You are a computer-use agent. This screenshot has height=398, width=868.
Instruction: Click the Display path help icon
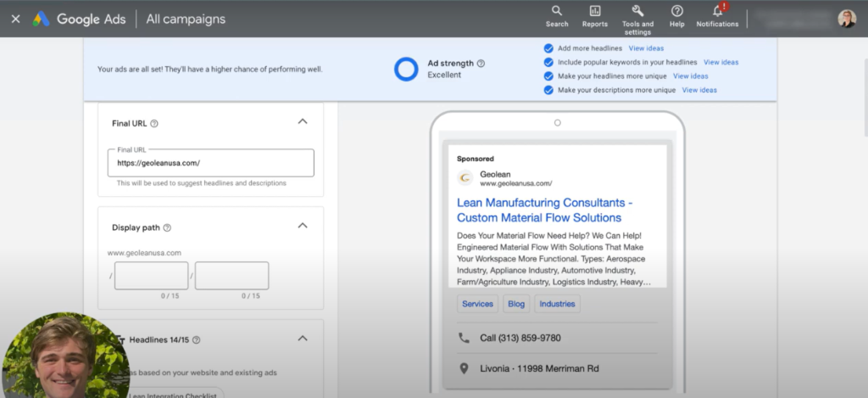[167, 227]
